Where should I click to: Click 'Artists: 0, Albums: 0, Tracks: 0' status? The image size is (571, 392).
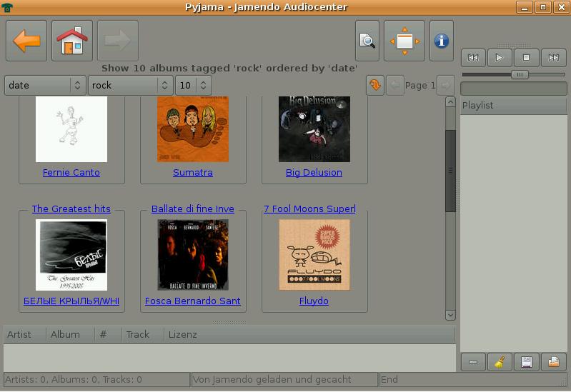coord(74,380)
